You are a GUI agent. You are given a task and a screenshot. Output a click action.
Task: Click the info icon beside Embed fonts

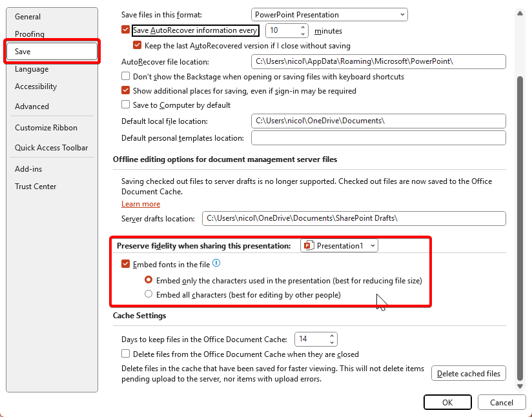(x=216, y=263)
